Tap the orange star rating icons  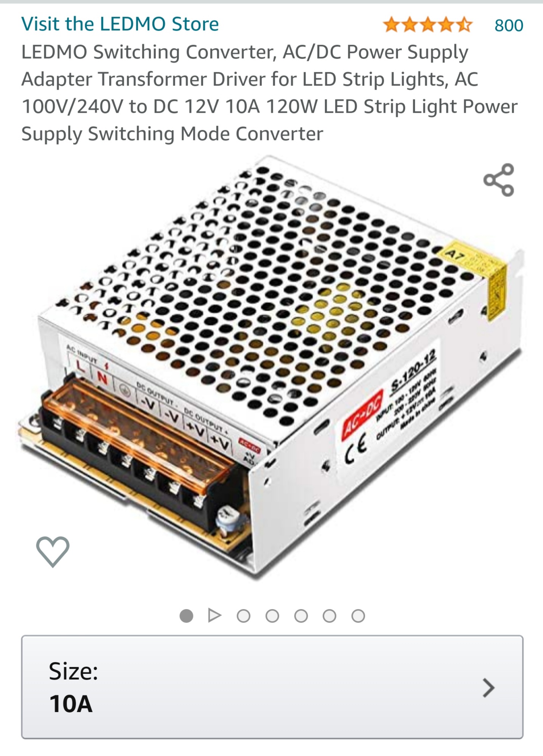point(428,25)
